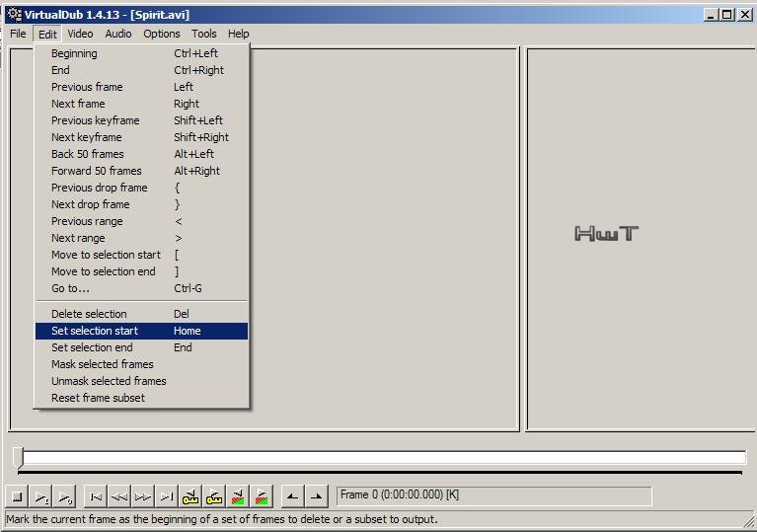The image size is (757, 532).
Task: Select Previous keyframe menu item
Action: [x=141, y=120]
